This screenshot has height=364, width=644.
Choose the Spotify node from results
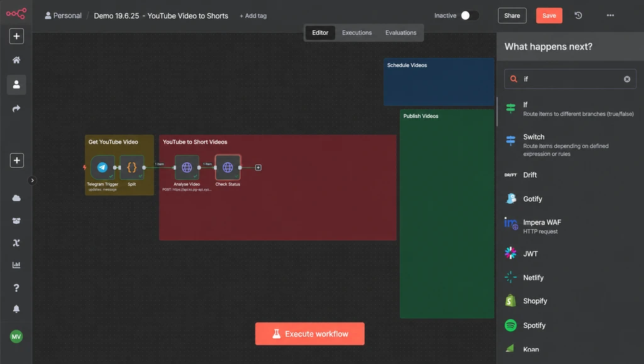tap(570, 325)
